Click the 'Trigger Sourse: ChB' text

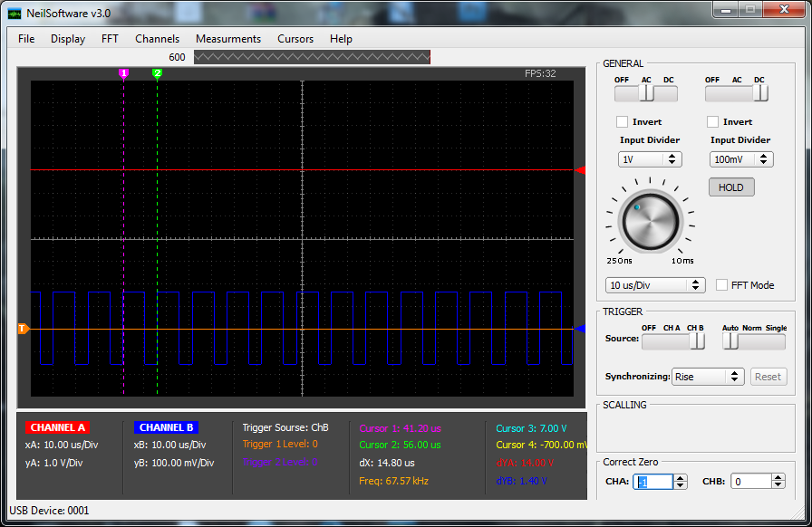point(285,427)
